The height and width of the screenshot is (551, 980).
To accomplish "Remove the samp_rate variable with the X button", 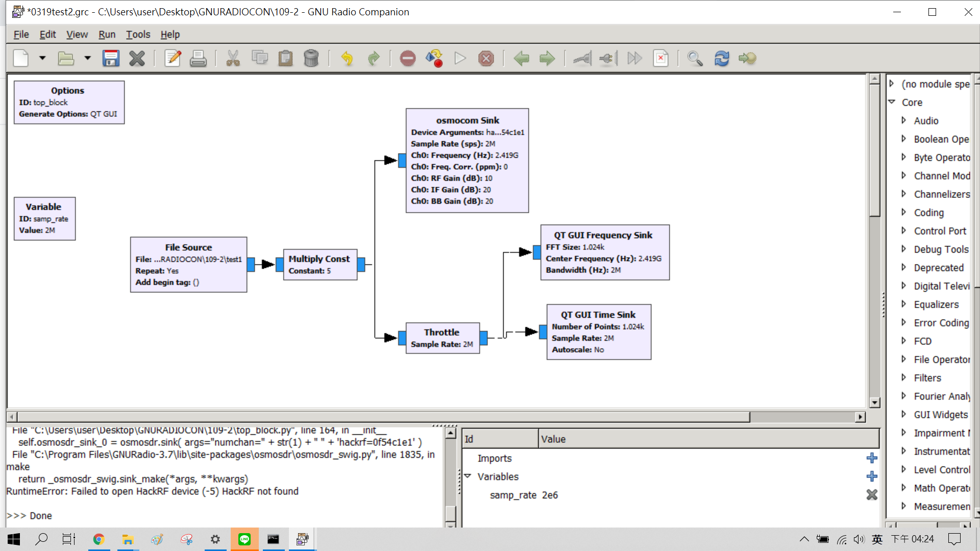I will tap(872, 494).
